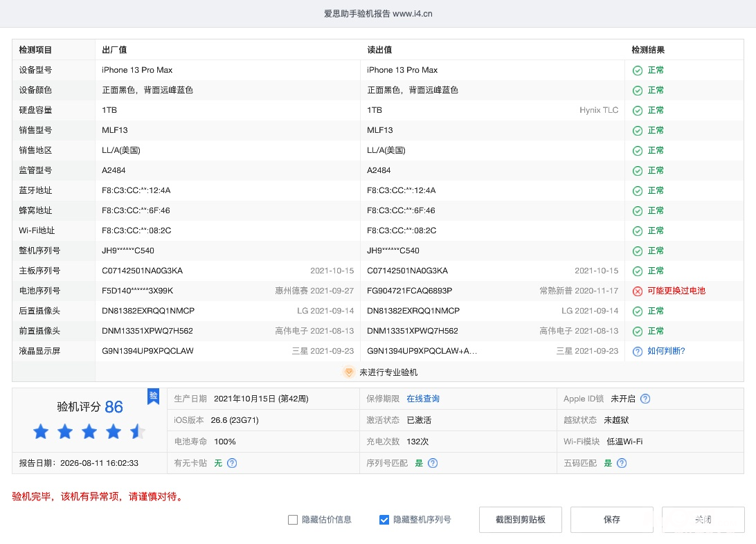This screenshot has height=544, width=756.
Task: Click the title 爱思助手验机报告 www.i4.cn
Action: 378,13
